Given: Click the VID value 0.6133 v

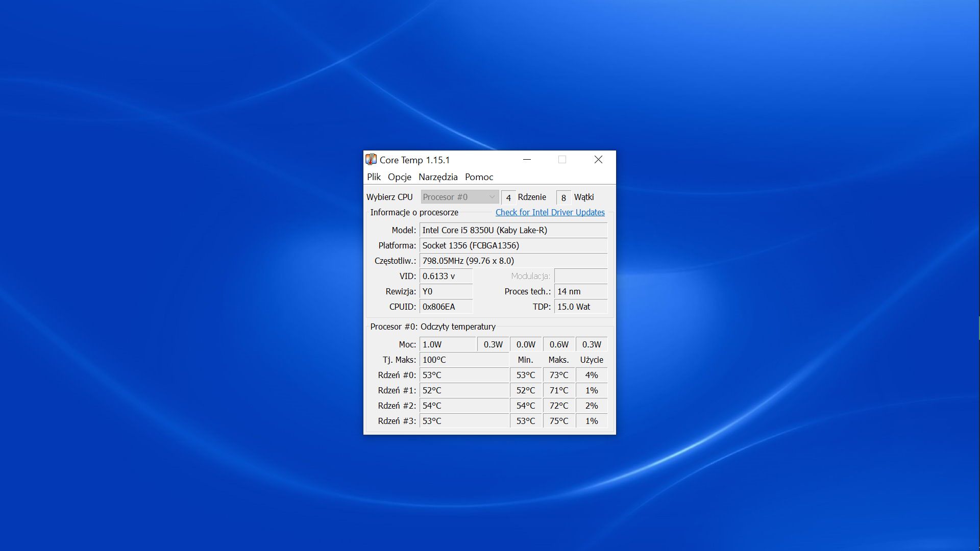Looking at the screenshot, I should [446, 276].
